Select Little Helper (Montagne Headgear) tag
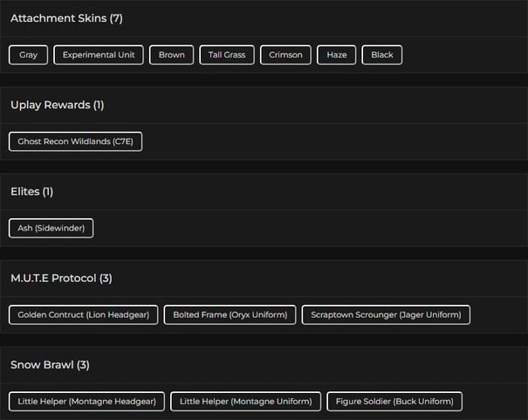 point(86,402)
